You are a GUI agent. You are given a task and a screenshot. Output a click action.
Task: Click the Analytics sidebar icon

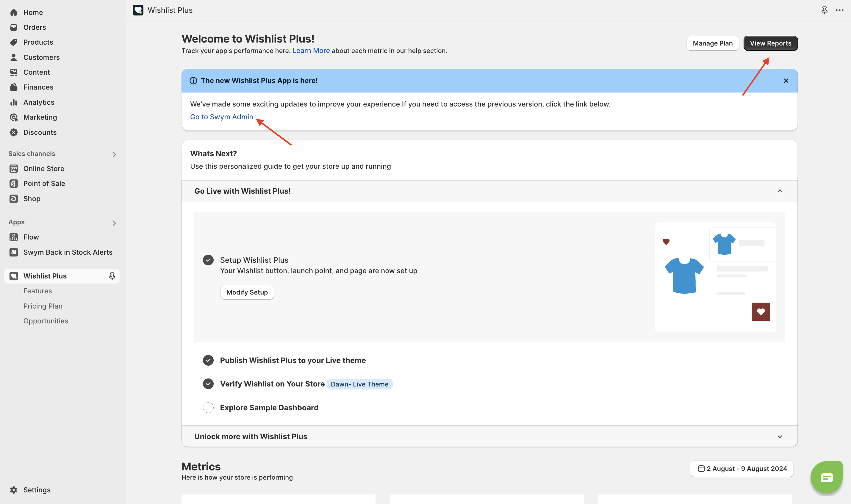point(14,102)
